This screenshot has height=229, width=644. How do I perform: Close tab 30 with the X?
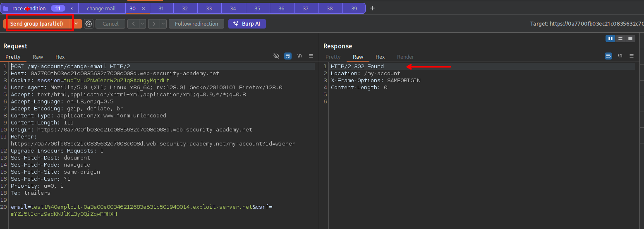pyautogui.click(x=143, y=9)
